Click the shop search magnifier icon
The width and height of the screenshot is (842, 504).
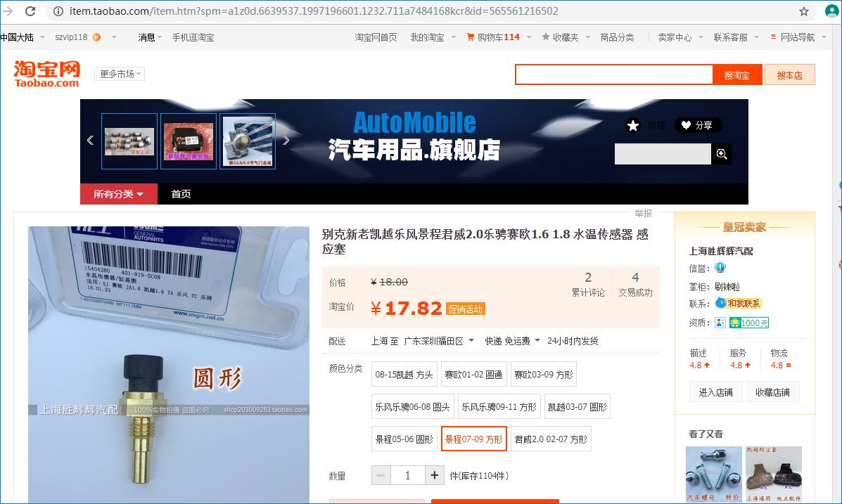tap(722, 154)
